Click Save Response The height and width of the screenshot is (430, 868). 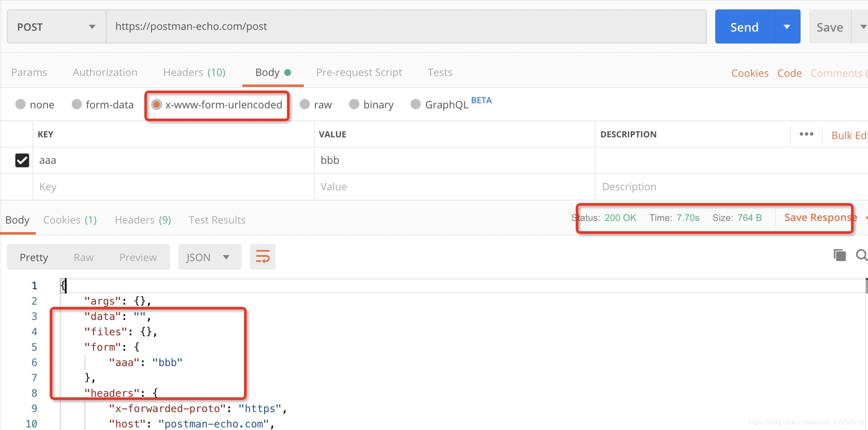pos(820,217)
